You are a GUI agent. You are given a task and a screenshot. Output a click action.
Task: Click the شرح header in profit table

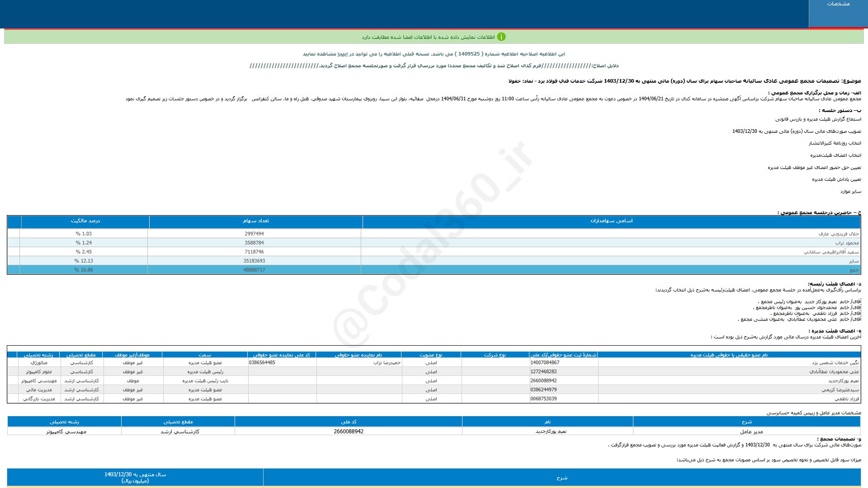point(561,478)
